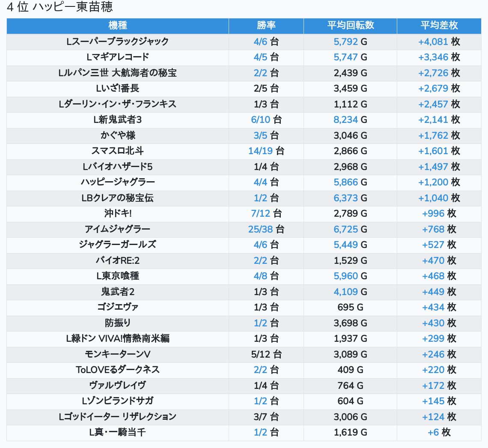This screenshot has height=448, width=488.
Task: Click the ハッピージャグラー machine name
Action: (x=118, y=182)
